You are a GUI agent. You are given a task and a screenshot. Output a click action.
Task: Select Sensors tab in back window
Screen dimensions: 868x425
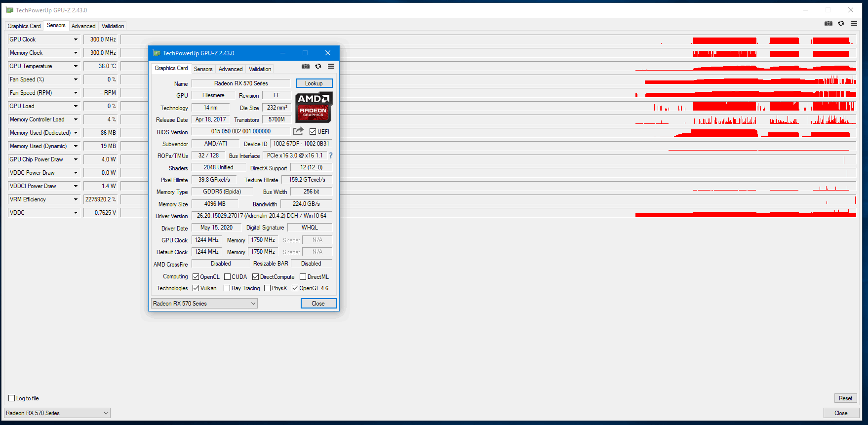point(56,25)
